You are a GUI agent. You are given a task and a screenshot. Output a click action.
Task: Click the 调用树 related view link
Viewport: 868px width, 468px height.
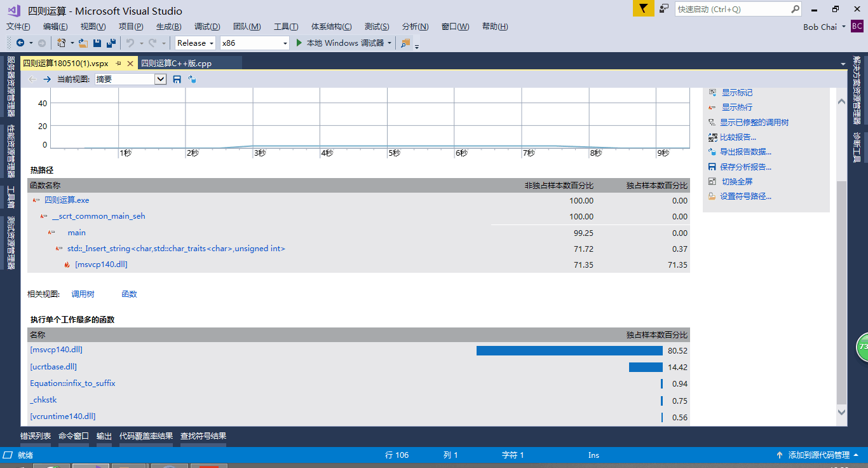[x=83, y=294]
